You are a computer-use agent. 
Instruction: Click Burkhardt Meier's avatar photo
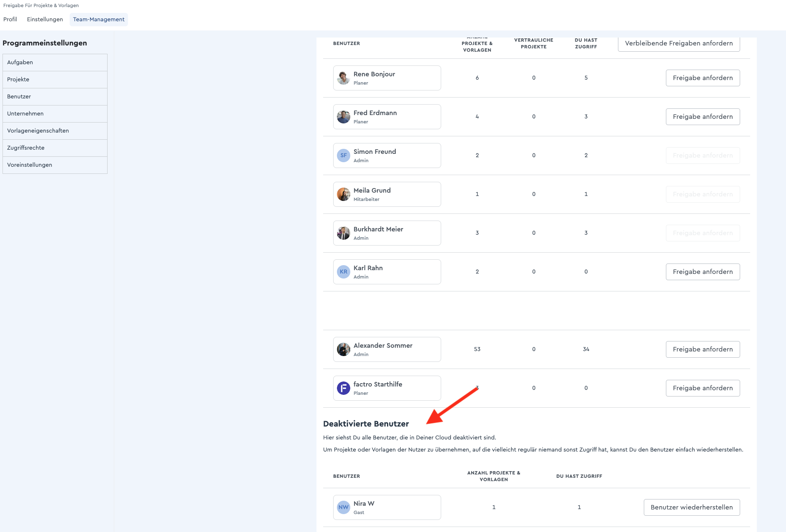point(343,233)
